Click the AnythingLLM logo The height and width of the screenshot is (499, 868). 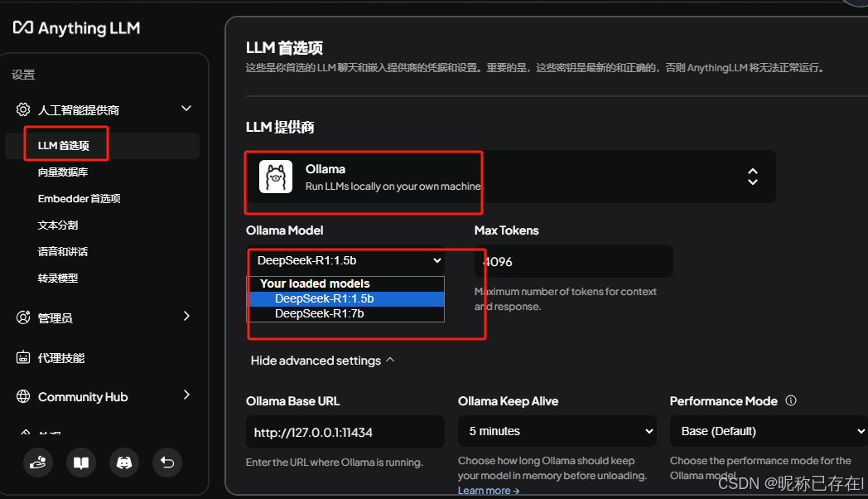click(76, 27)
